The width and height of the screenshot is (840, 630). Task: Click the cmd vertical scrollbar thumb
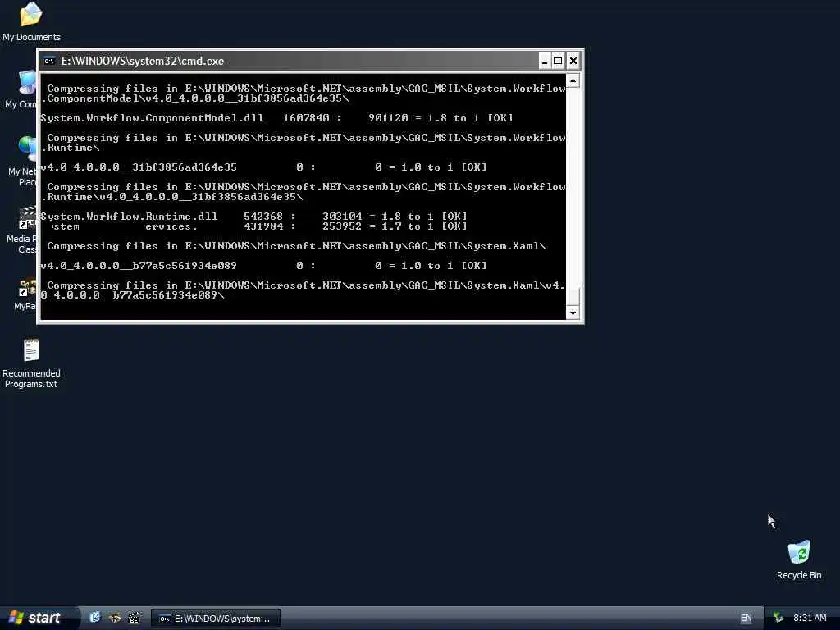tap(573, 296)
